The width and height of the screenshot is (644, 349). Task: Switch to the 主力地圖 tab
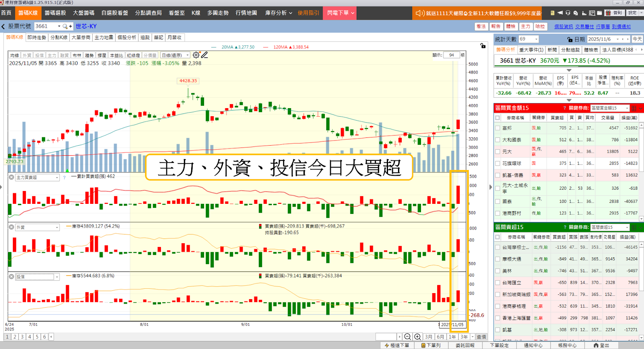tap(104, 37)
